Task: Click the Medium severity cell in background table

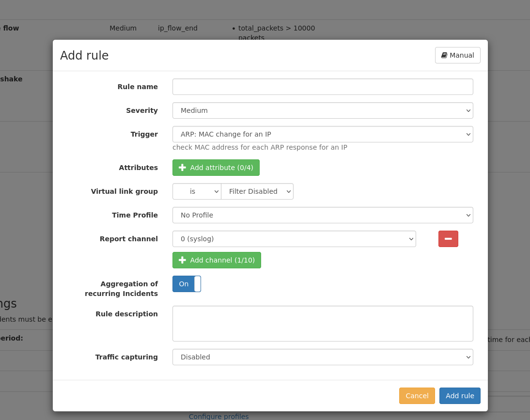Action: (x=123, y=28)
